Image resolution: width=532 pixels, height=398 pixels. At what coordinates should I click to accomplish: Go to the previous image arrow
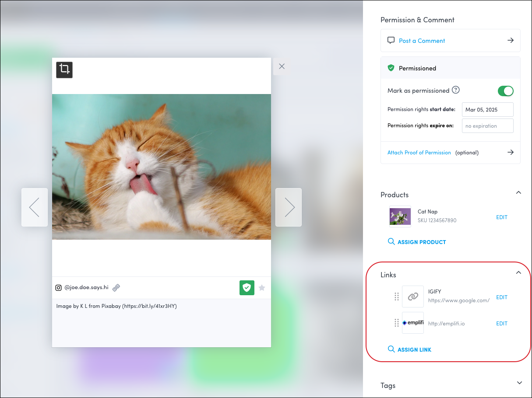35,207
